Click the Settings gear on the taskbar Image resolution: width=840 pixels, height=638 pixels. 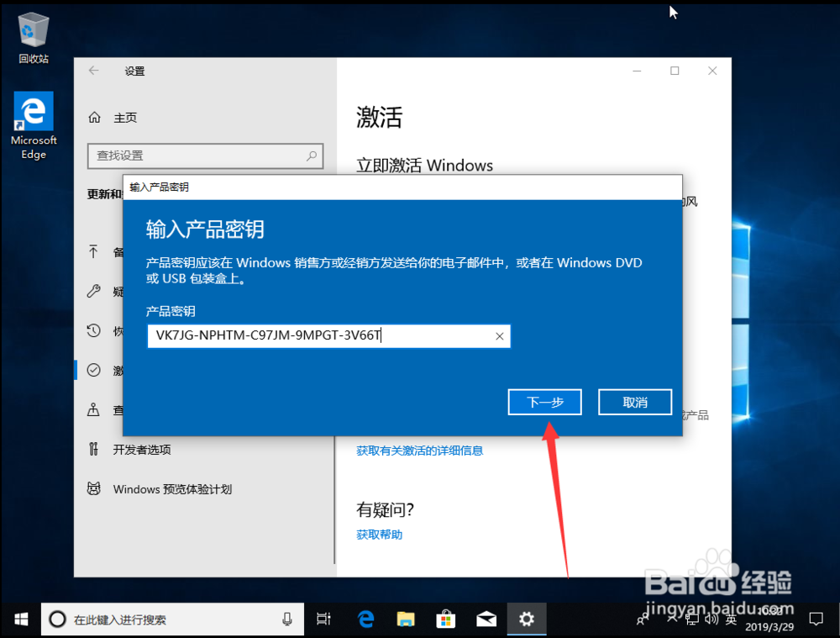coord(527,620)
